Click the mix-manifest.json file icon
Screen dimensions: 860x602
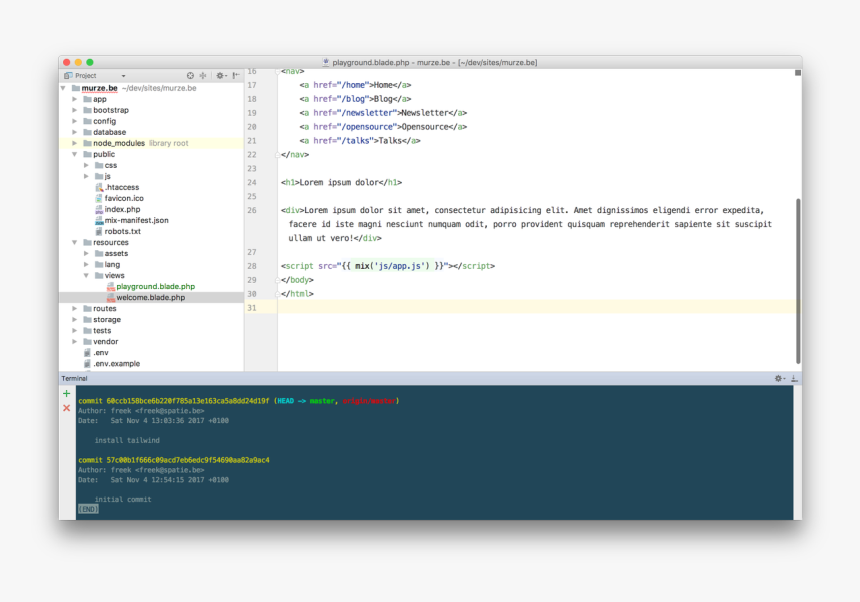point(99,220)
